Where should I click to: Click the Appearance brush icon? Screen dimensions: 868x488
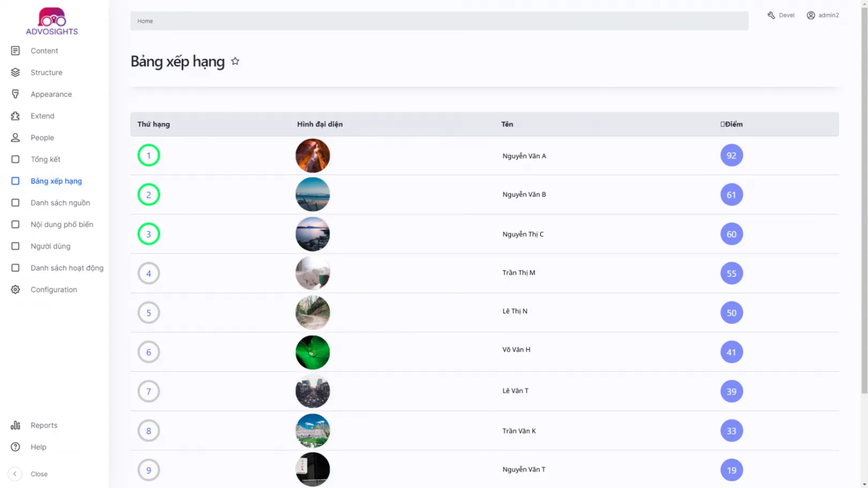(x=16, y=94)
